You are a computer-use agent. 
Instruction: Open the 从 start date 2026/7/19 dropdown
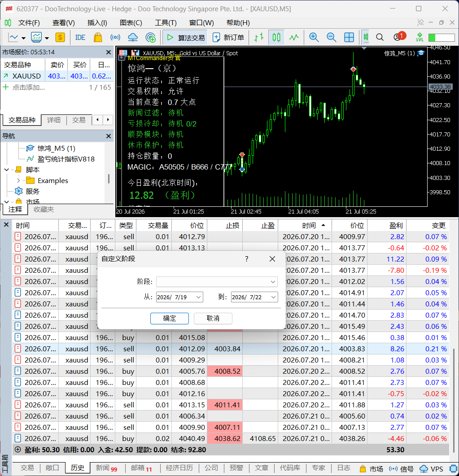[198, 297]
